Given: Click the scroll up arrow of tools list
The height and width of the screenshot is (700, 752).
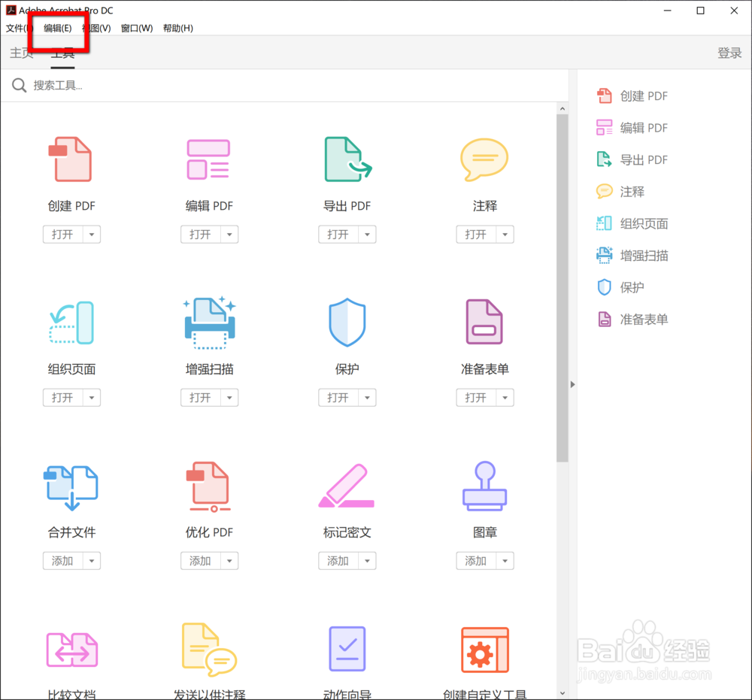Looking at the screenshot, I should (562, 109).
